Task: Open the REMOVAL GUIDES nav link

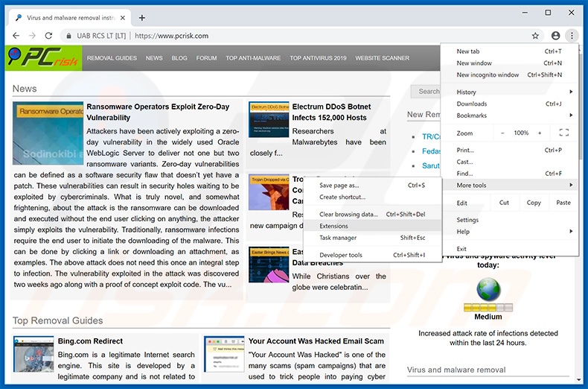Action: pos(112,58)
